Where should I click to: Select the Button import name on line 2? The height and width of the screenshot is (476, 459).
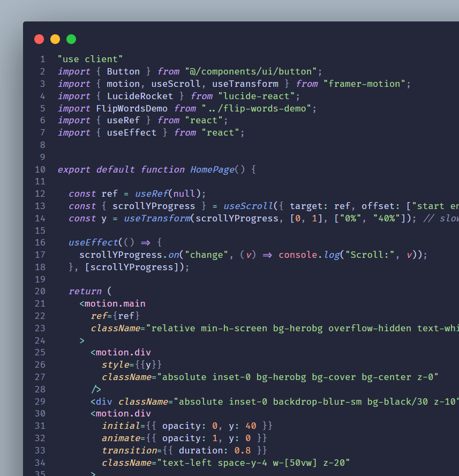(123, 71)
